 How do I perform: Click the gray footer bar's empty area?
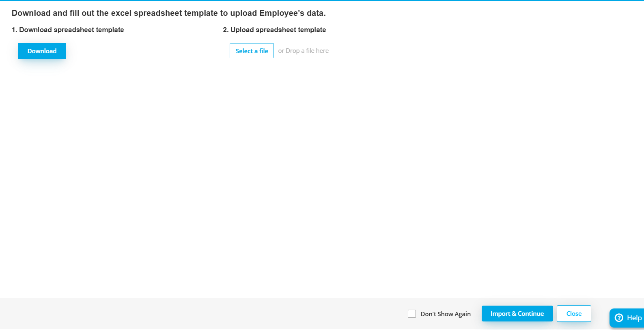pos(203,314)
